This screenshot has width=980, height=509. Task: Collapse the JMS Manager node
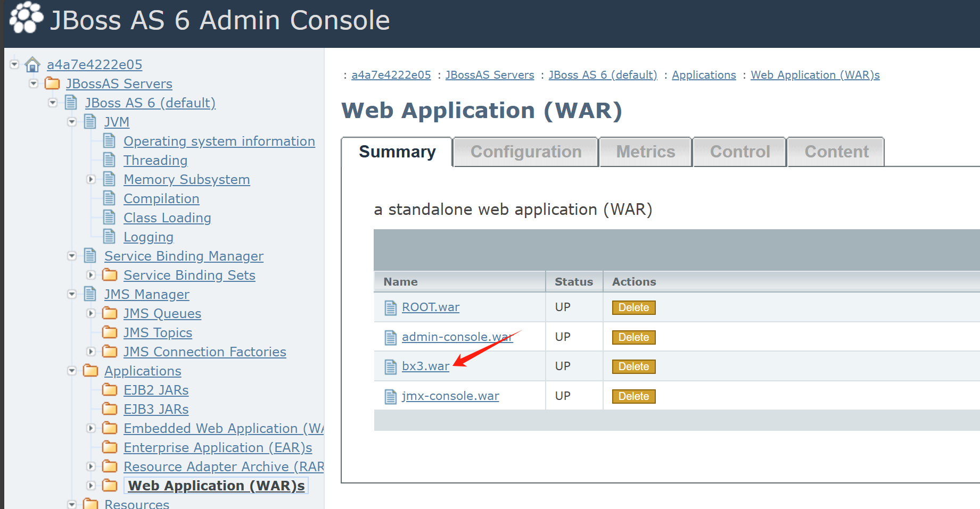[x=72, y=294]
